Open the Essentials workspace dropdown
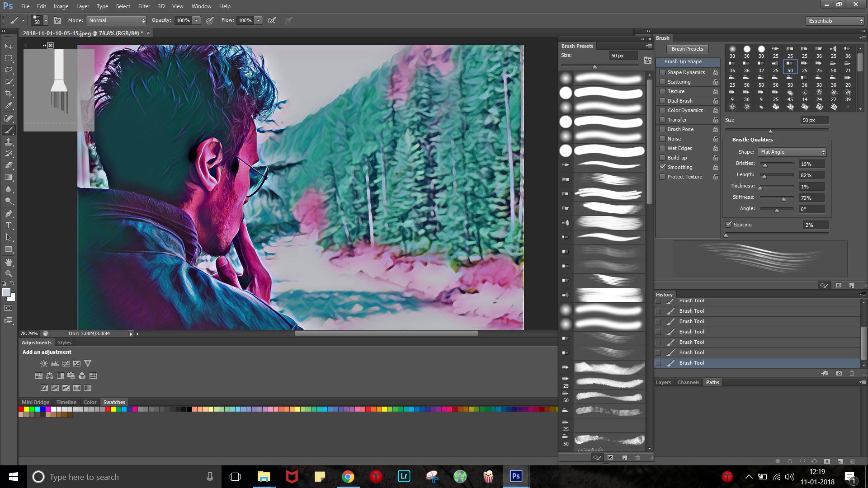868x488 pixels. 835,21
